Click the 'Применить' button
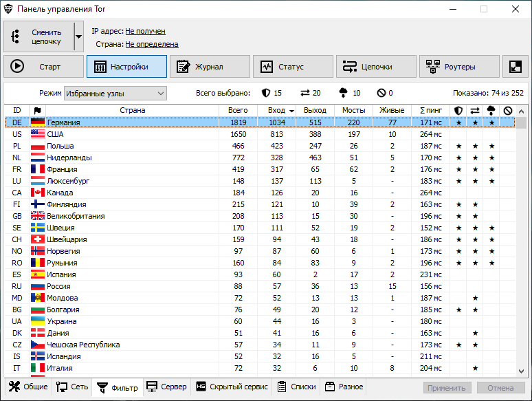 [447, 388]
